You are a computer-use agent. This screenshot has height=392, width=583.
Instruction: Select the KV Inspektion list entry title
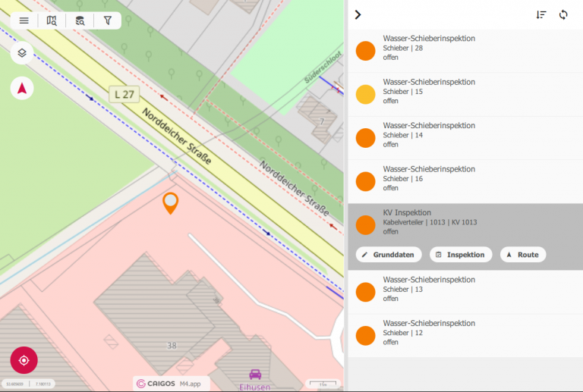pyautogui.click(x=407, y=213)
